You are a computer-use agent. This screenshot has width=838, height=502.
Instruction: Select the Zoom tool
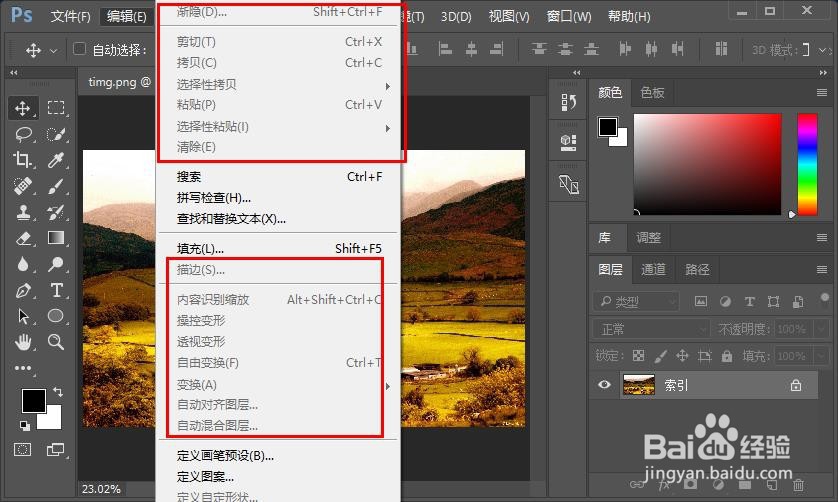tap(56, 342)
